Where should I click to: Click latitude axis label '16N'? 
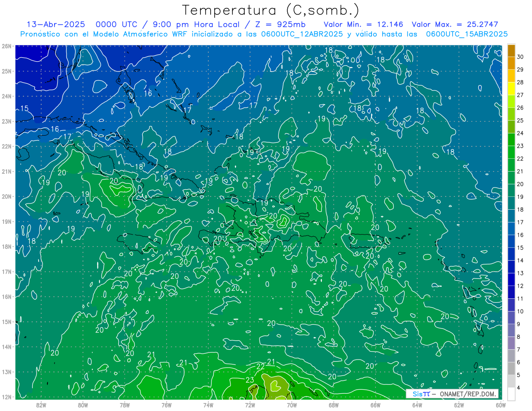[7, 297]
